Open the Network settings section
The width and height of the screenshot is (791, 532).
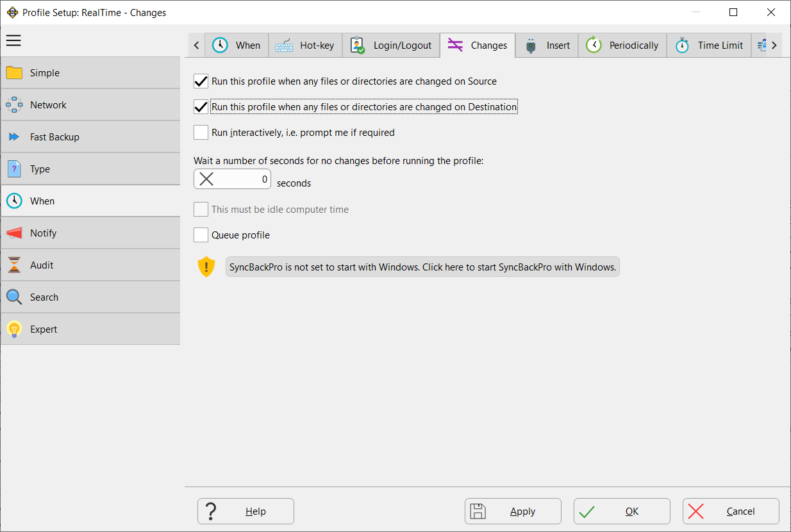click(x=90, y=105)
